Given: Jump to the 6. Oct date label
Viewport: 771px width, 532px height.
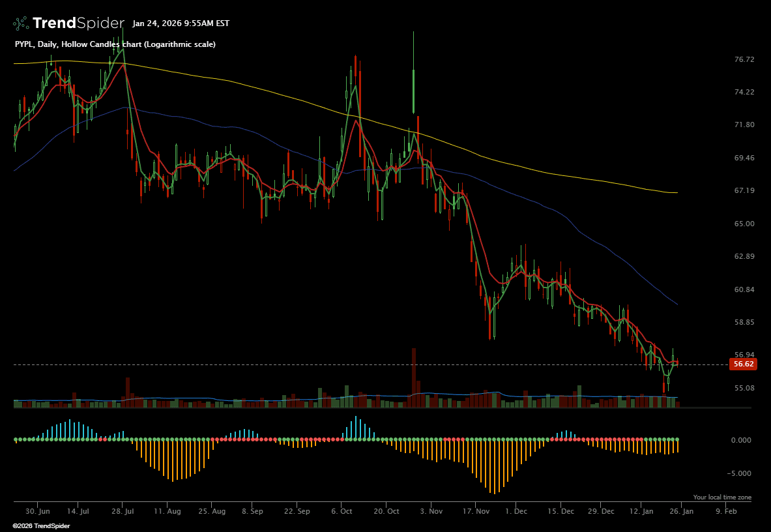Looking at the screenshot, I should pyautogui.click(x=342, y=512).
